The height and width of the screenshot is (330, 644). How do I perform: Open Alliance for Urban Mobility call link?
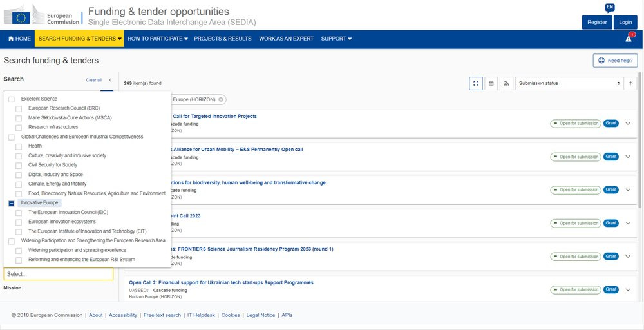click(x=237, y=149)
